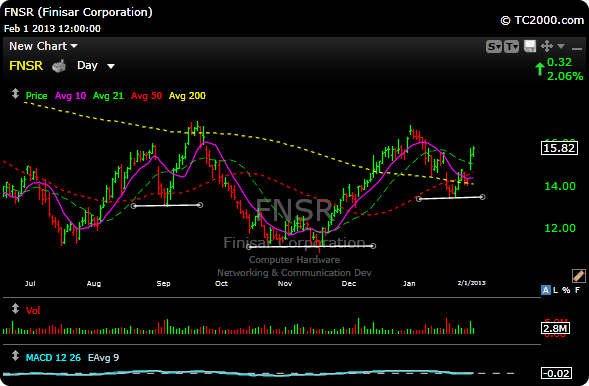The width and height of the screenshot is (589, 386).
Task: Click the Nov date axis label
Action: click(x=285, y=283)
